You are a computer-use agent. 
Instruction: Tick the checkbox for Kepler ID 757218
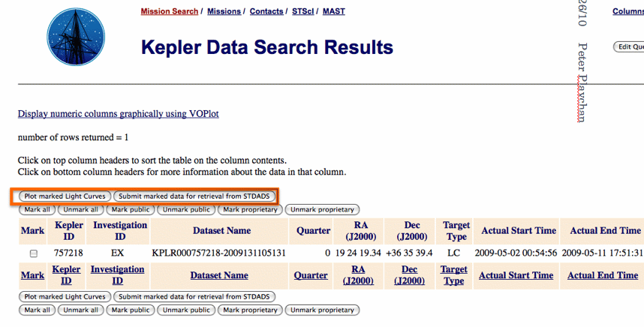(33, 253)
